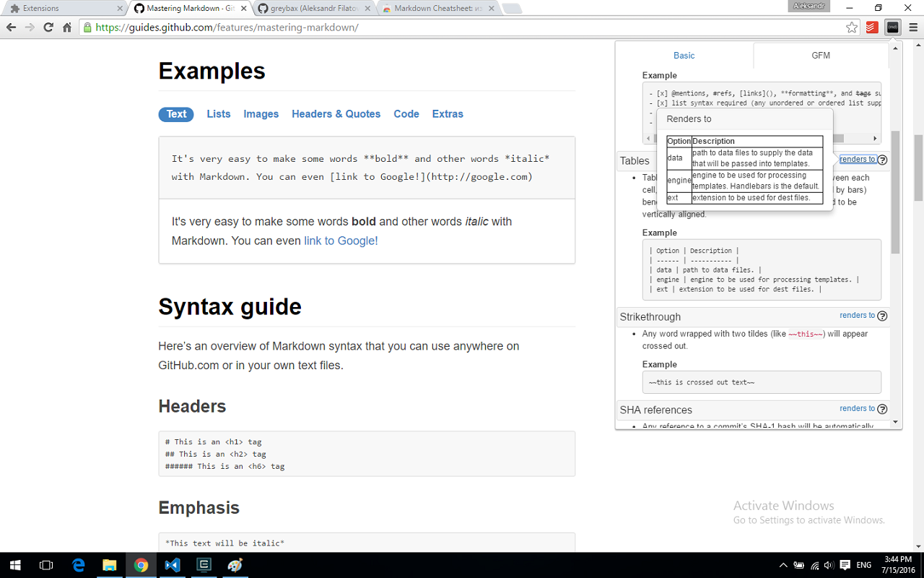
Task: Select the Basic tab in cheatsheet popup
Action: [x=684, y=56]
